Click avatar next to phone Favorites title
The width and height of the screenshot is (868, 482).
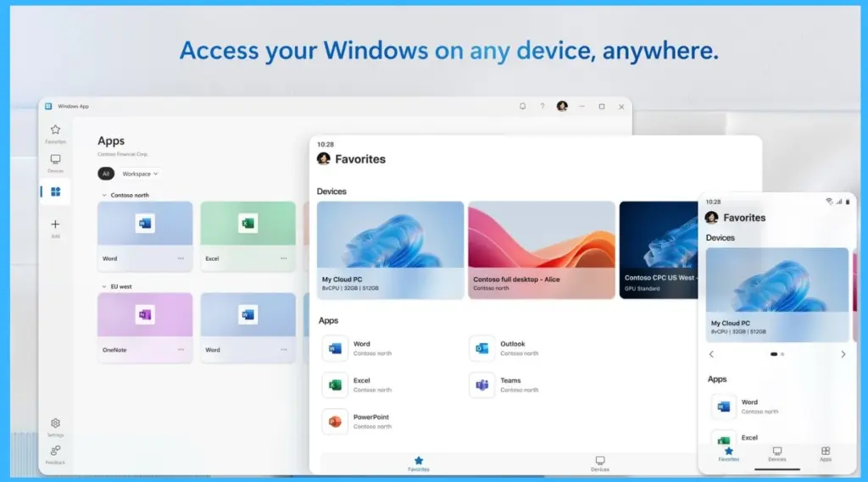(x=712, y=218)
